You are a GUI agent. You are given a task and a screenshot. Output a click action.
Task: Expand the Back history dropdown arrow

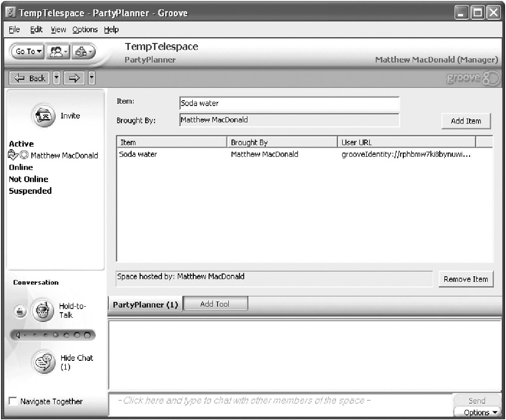57,78
